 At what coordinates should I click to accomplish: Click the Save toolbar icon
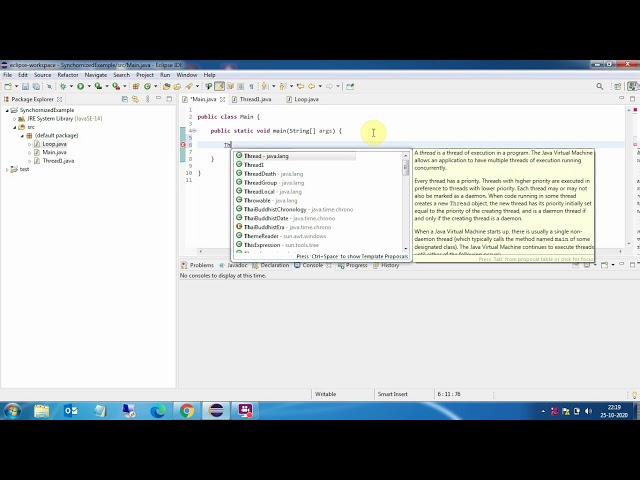click(25, 86)
